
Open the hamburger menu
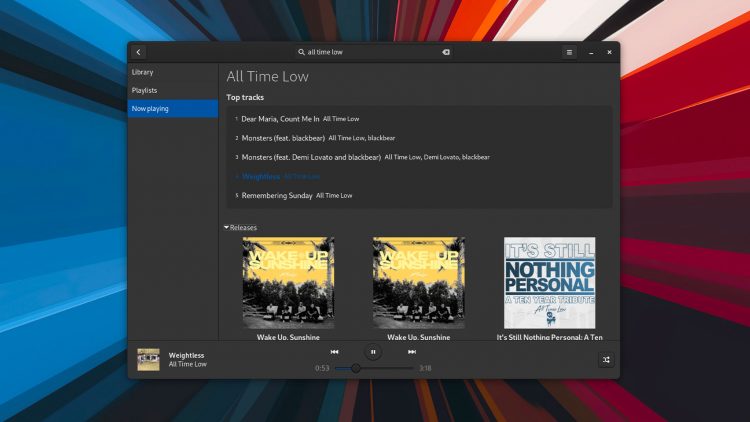pos(569,52)
